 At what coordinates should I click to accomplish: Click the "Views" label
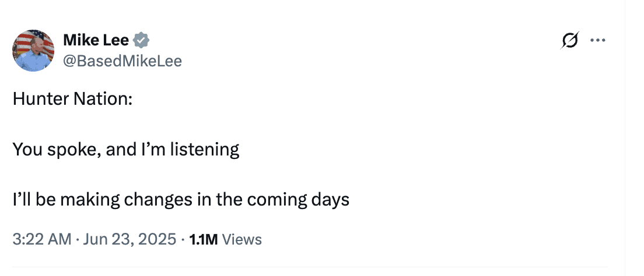(x=242, y=239)
